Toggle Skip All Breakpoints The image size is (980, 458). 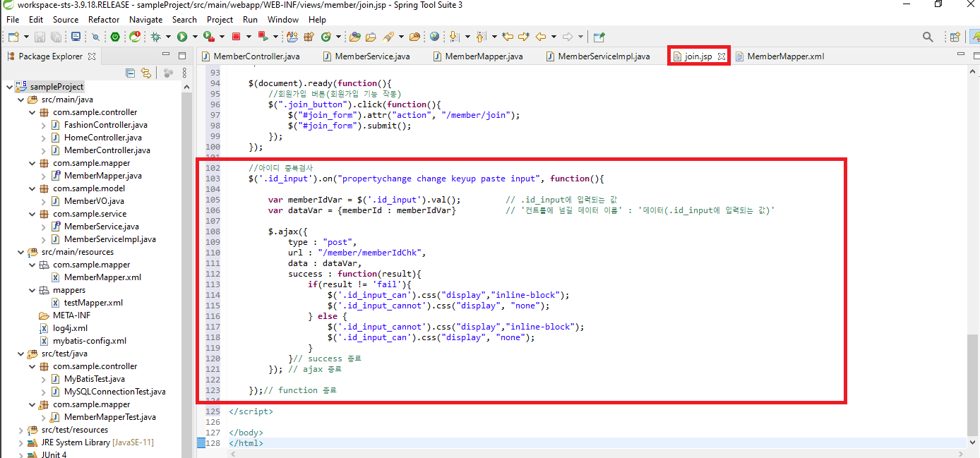click(95, 36)
